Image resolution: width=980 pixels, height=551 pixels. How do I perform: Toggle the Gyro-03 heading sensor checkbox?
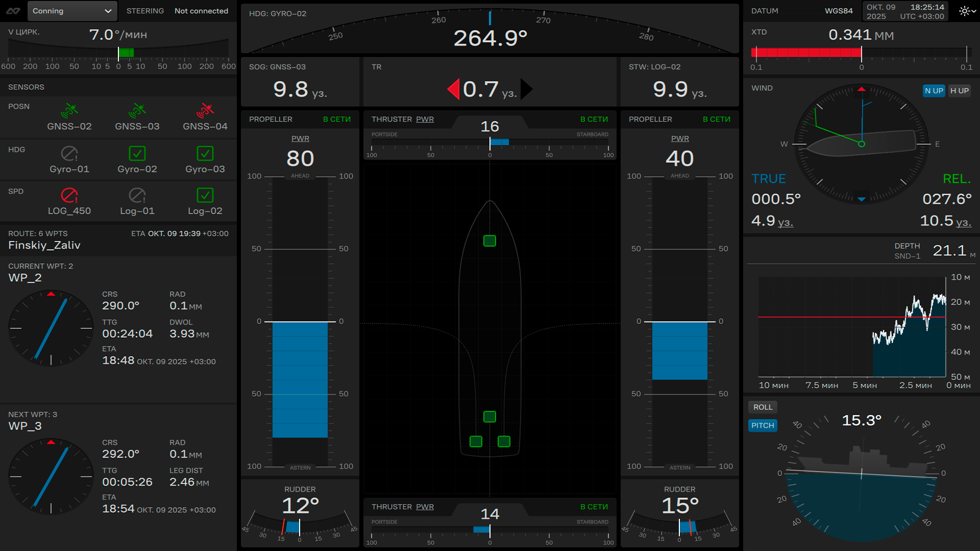[x=205, y=153]
